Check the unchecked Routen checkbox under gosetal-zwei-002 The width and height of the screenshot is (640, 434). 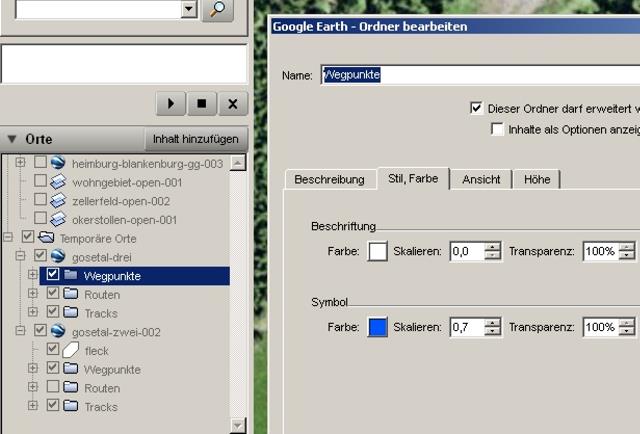53,386
